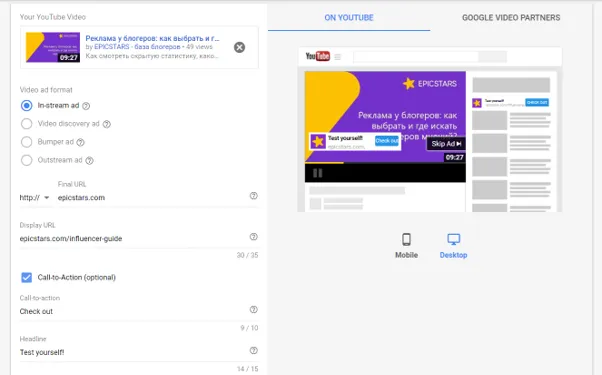The width and height of the screenshot is (602, 375).
Task: Click the '30 / 35' character counter
Action: click(247, 255)
